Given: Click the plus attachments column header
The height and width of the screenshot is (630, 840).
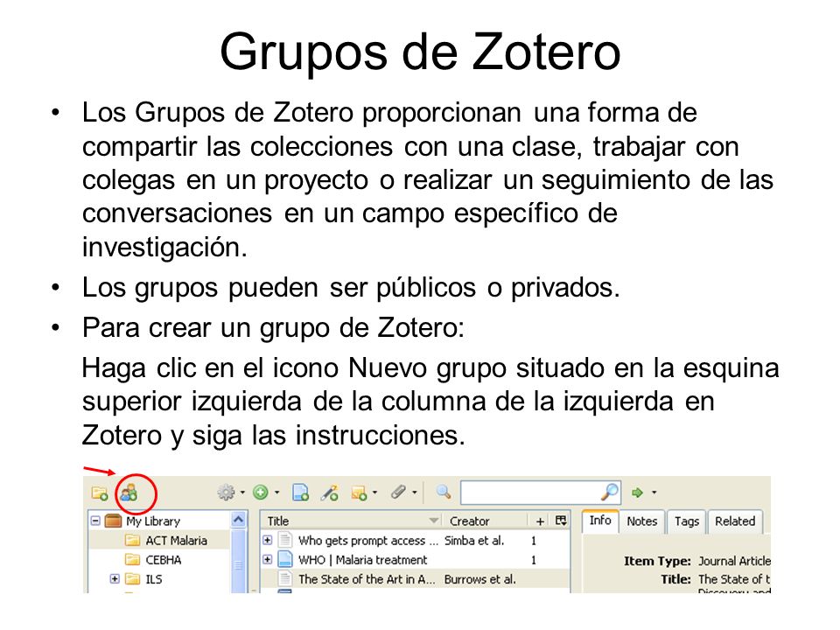Looking at the screenshot, I should (x=540, y=521).
